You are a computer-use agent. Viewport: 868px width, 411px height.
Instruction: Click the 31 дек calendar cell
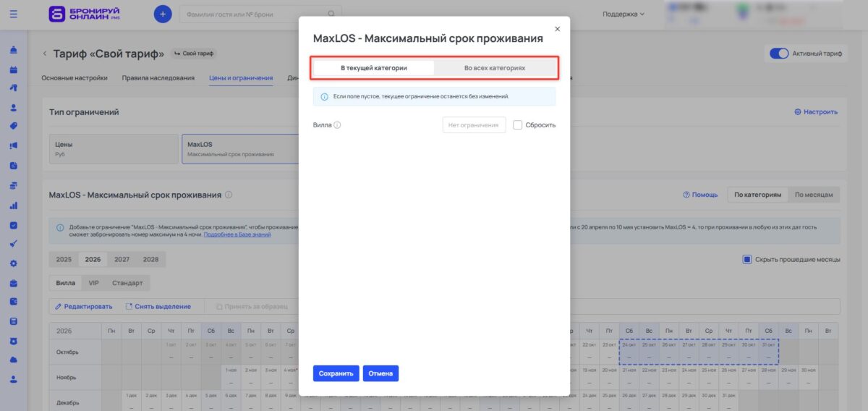click(x=728, y=401)
